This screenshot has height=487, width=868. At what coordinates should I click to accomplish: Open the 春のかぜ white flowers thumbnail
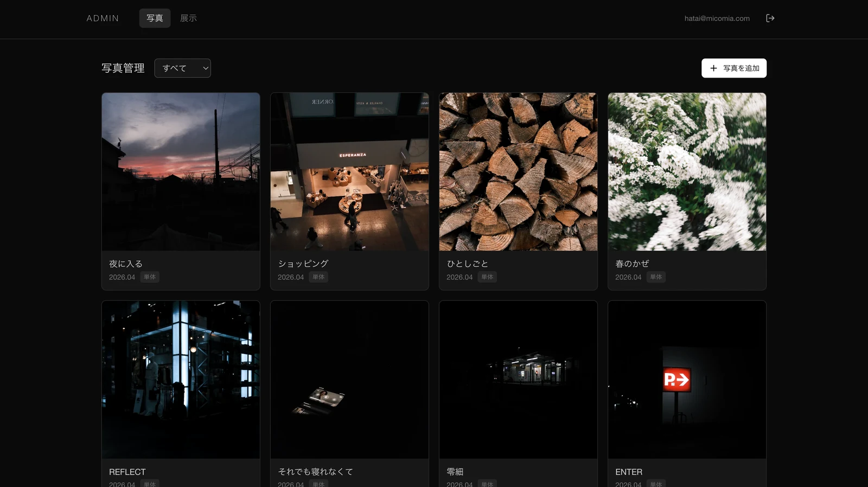(x=687, y=171)
